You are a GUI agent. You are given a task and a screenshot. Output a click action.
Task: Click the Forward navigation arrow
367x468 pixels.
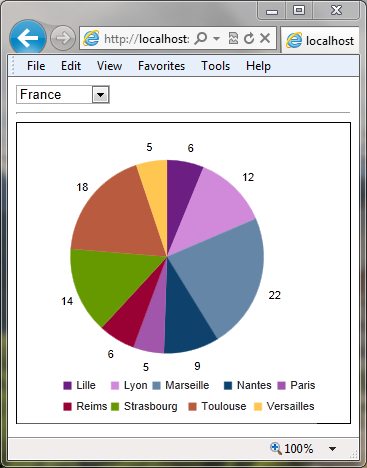63,38
